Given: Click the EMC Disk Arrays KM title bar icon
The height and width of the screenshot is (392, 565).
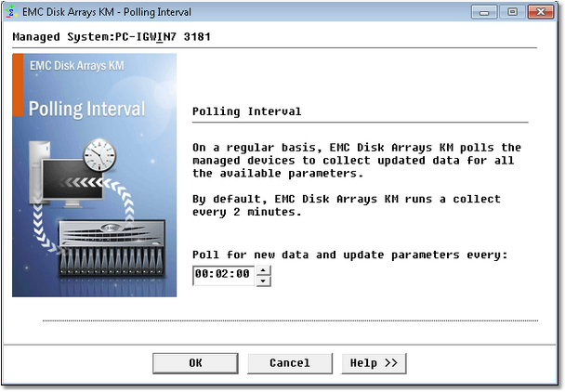Looking at the screenshot, I should click(12, 12).
